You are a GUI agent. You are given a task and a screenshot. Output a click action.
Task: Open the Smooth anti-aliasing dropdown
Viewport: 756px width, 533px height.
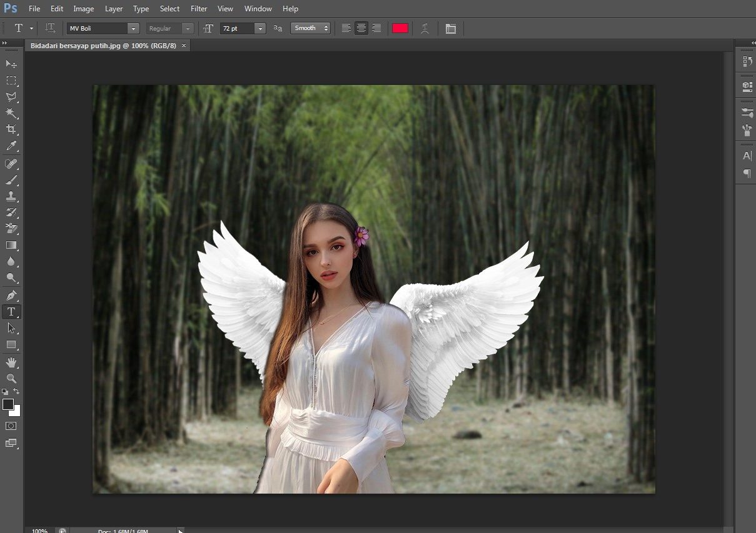pyautogui.click(x=310, y=28)
